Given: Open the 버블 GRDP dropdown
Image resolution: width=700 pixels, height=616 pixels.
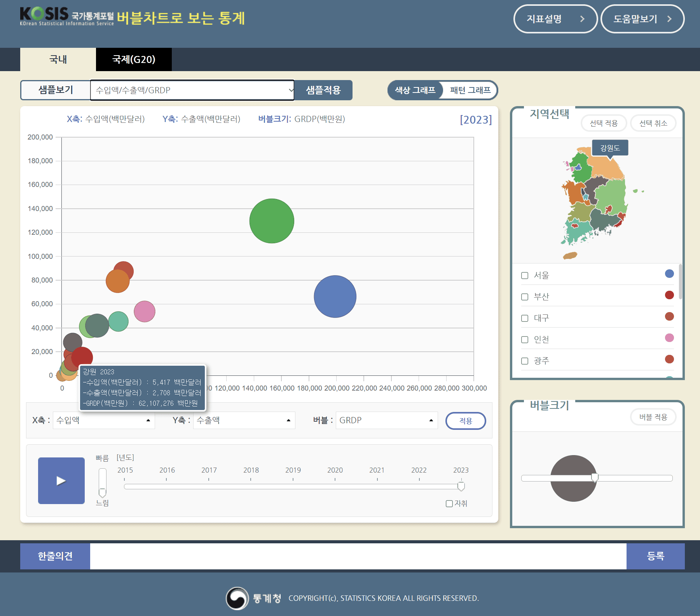Looking at the screenshot, I should [386, 420].
